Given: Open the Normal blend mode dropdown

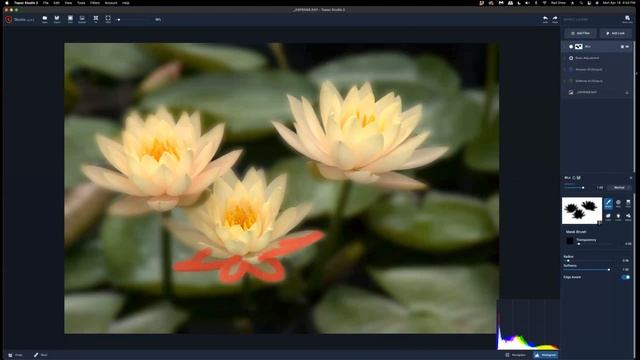Looking at the screenshot, I should [619, 187].
